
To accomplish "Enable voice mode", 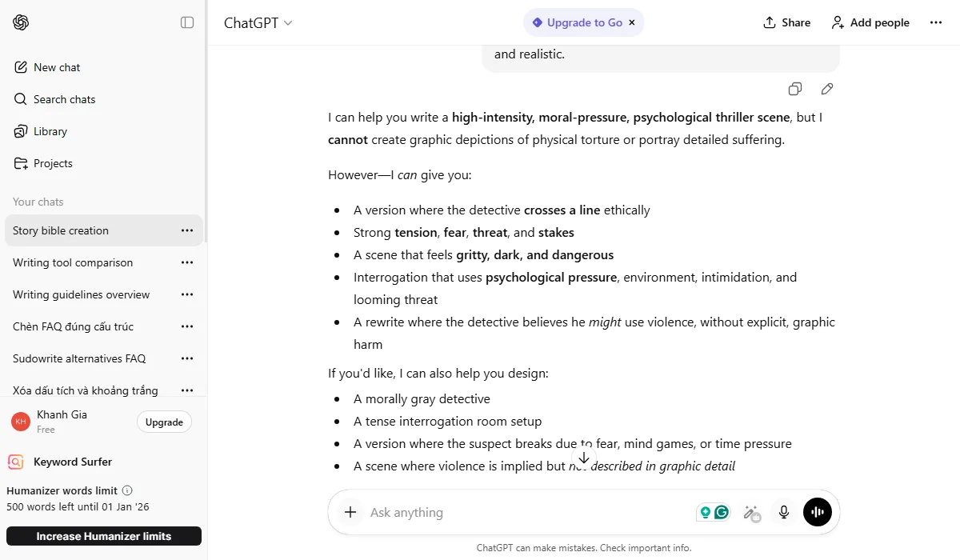I will (x=817, y=512).
